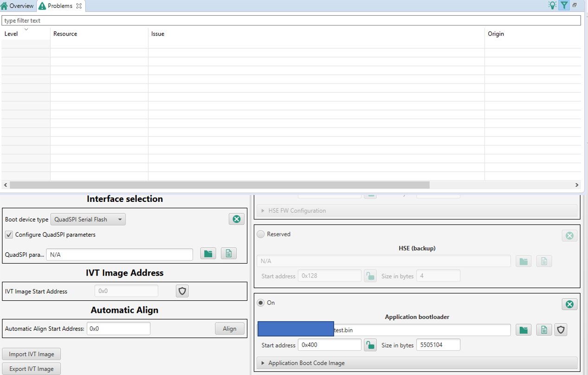Click Size in bytes field showing 5505104
588x375 pixels.
[438, 345]
